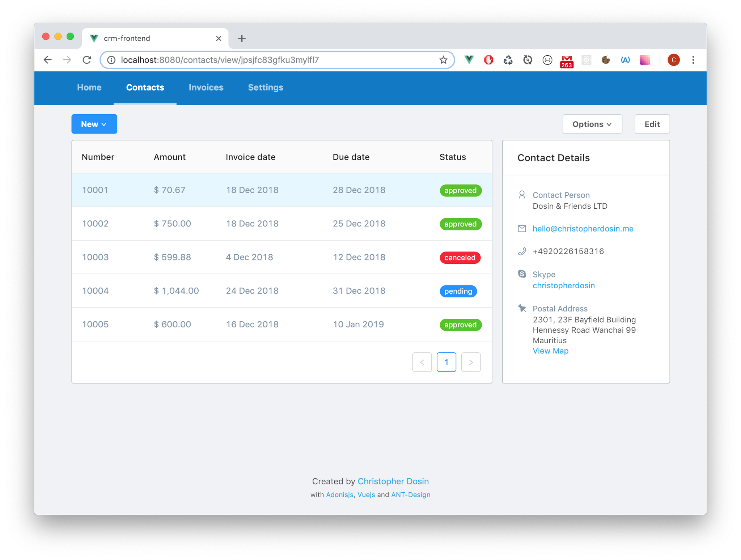This screenshot has height=560, width=741.
Task: Click the Gmail extension icon showing 263
Action: click(567, 61)
